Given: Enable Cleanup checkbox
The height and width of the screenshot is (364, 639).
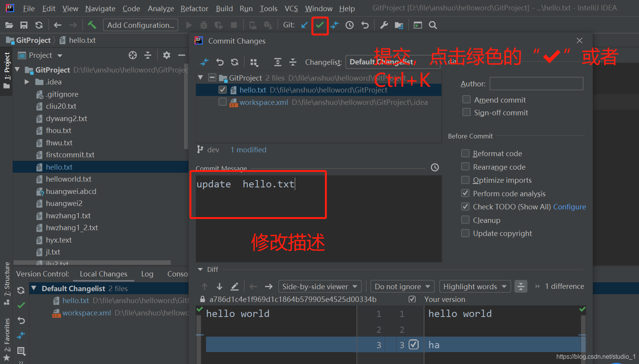Looking at the screenshot, I should (x=465, y=220).
